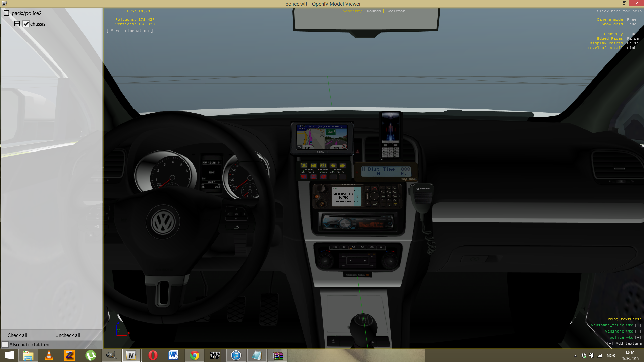Remove the vehshare_truck.wtd texture
Viewport: 644px width, 362px height.
tap(638, 325)
